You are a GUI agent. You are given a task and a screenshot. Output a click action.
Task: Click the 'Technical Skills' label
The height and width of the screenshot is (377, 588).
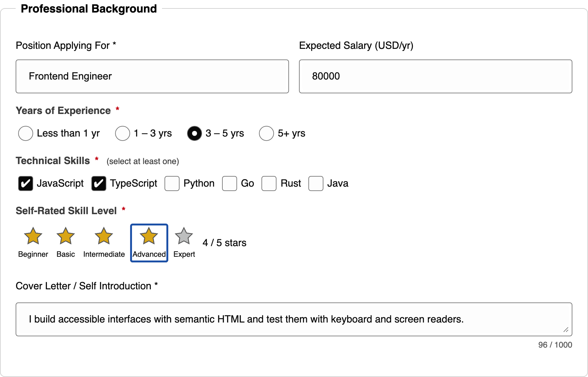pyautogui.click(x=53, y=161)
